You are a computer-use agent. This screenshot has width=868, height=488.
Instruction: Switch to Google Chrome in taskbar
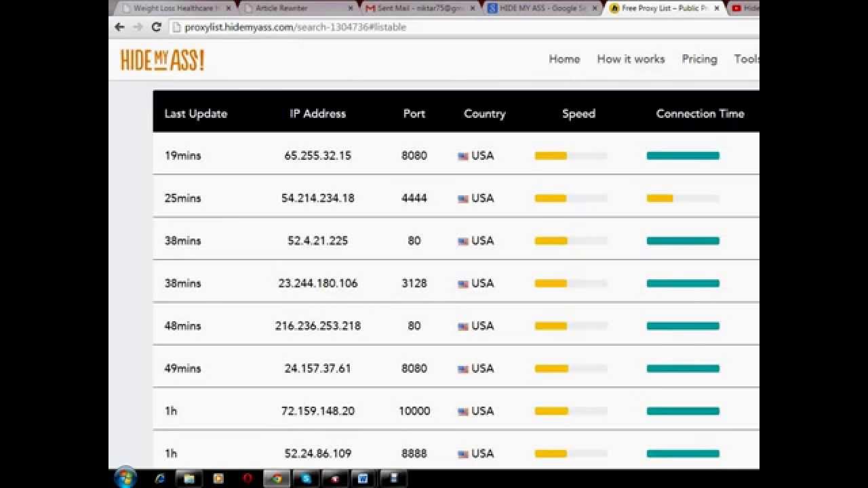[x=277, y=479]
